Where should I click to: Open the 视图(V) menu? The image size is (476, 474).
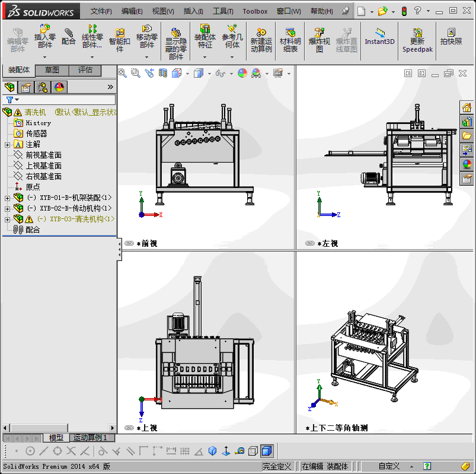tap(163, 11)
